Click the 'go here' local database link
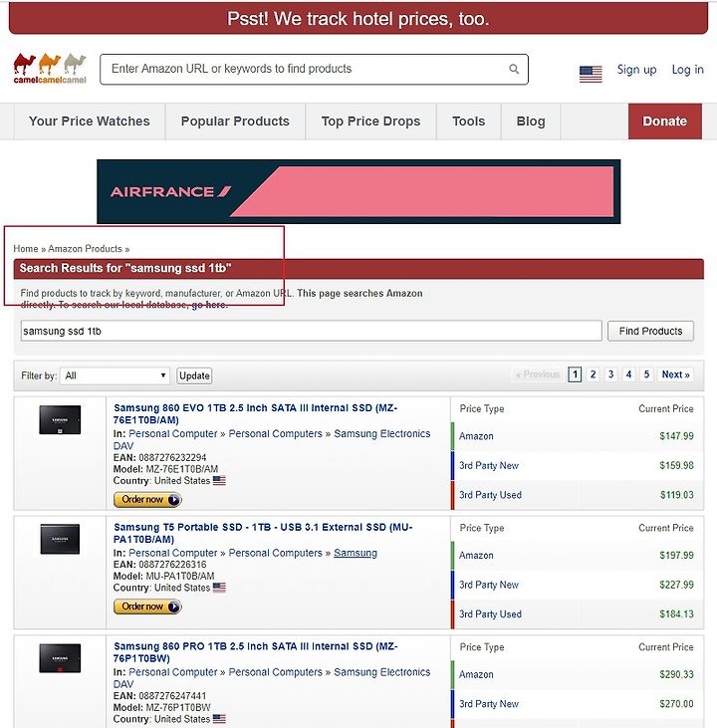This screenshot has height=728, width=717. pyautogui.click(x=209, y=305)
